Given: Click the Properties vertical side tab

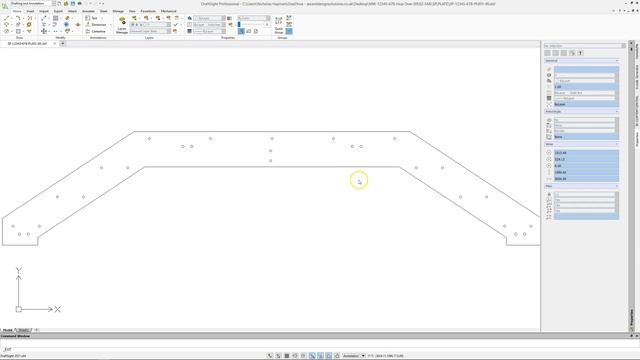Looking at the screenshot, I should click(637, 139).
